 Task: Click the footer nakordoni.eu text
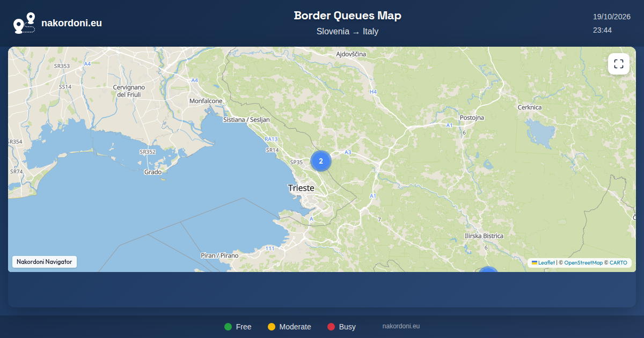[401, 326]
